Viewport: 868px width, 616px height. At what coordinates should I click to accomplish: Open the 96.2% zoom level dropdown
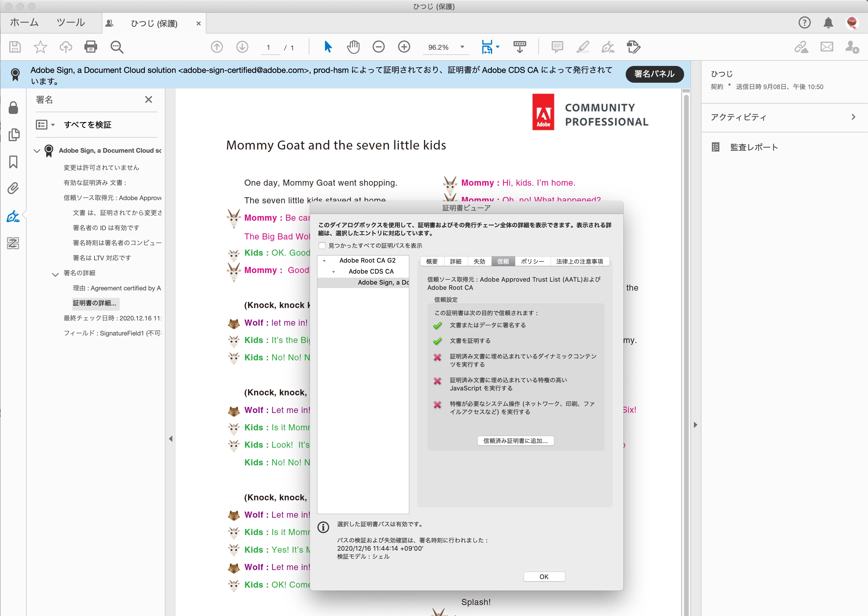(x=462, y=47)
